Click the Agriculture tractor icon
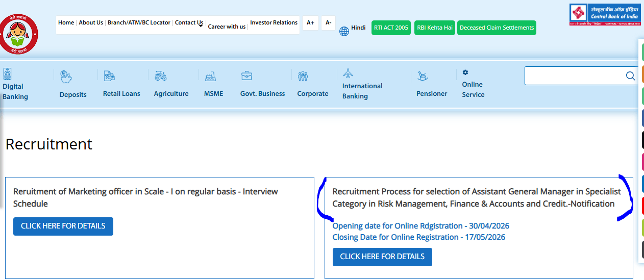Image resolution: width=644 pixels, height=280 pixels. pos(160,75)
